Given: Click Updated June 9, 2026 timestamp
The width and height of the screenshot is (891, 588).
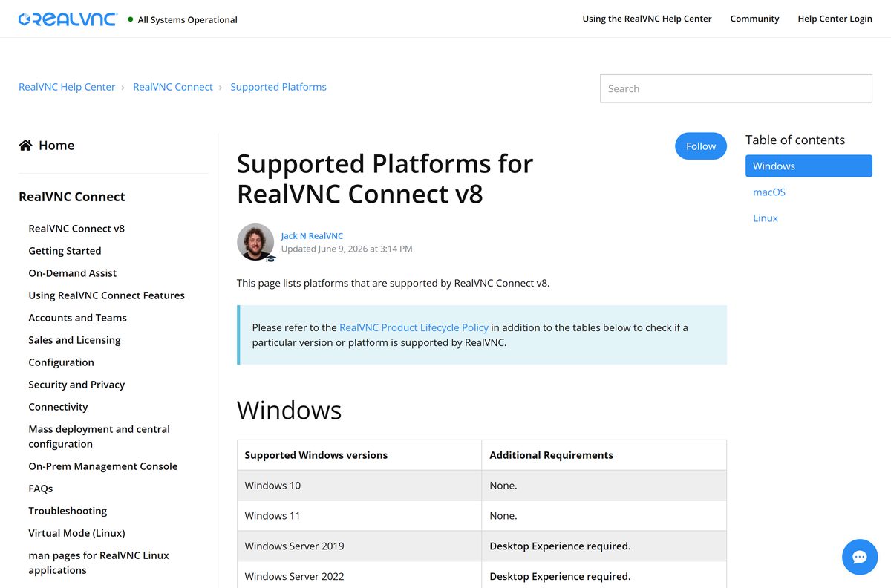Looking at the screenshot, I should click(x=347, y=249).
